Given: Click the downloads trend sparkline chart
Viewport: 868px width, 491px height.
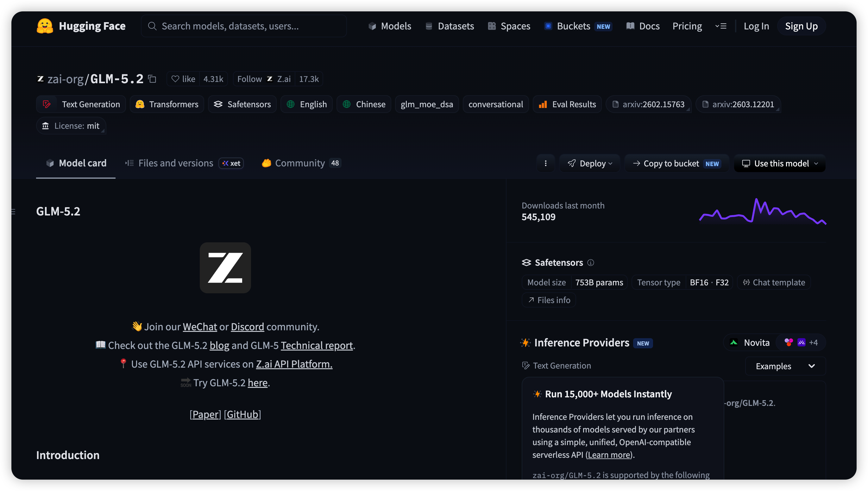Looking at the screenshot, I should pos(762,211).
